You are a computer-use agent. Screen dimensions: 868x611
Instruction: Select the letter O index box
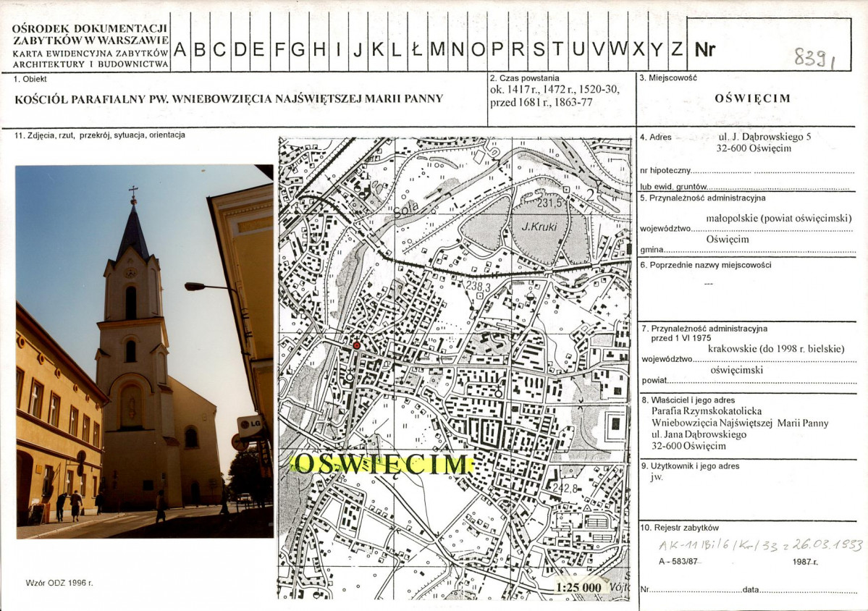point(478,50)
